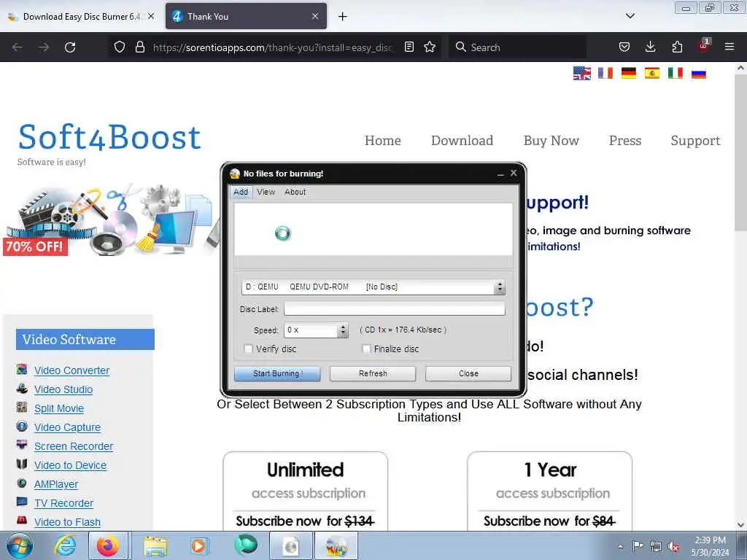747x560 pixels.
Task: Click the site security padlock icon
Action: point(139,47)
